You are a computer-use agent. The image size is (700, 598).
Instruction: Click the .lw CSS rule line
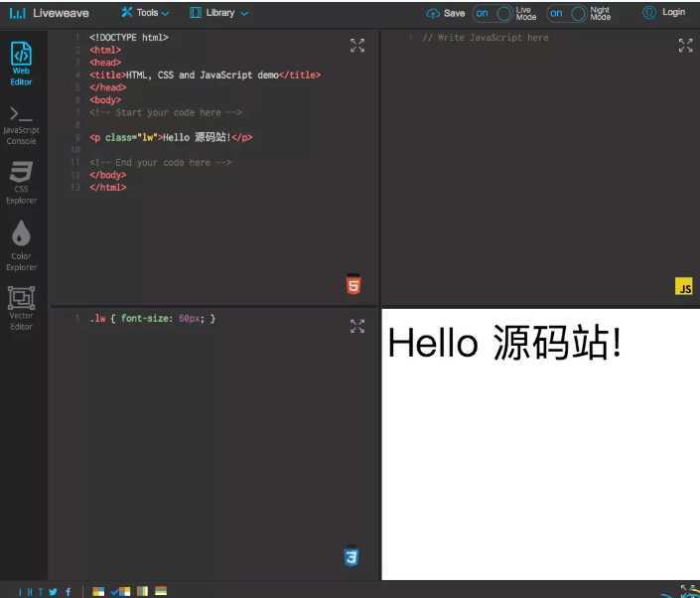pos(152,319)
